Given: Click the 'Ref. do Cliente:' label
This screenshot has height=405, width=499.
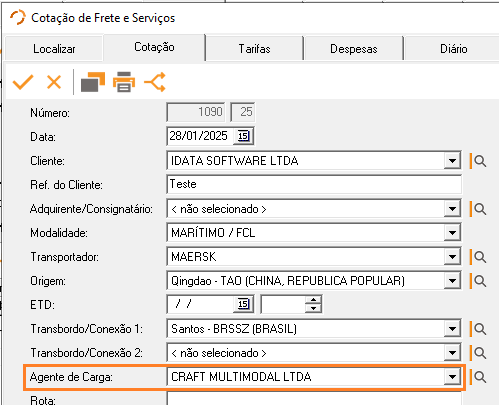Looking at the screenshot, I should pos(66,185).
